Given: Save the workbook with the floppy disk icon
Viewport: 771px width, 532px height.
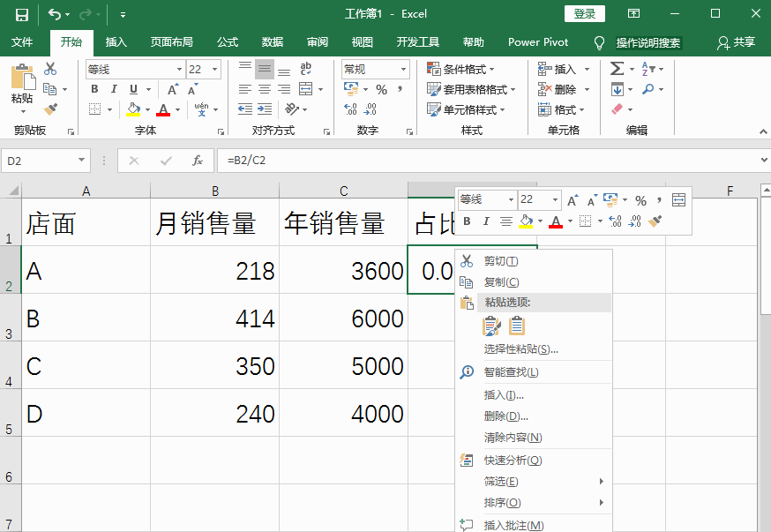Looking at the screenshot, I should (22, 15).
